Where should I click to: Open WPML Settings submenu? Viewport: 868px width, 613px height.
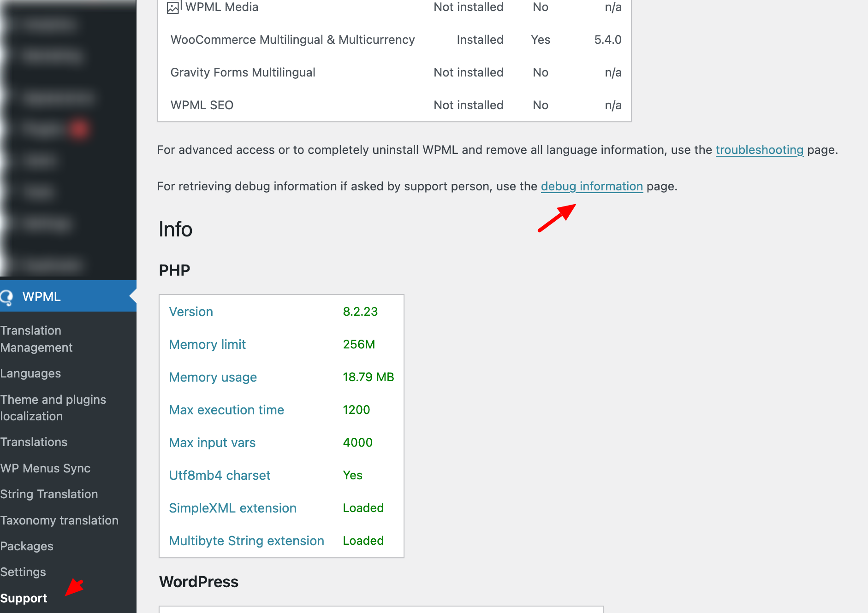coord(23,572)
